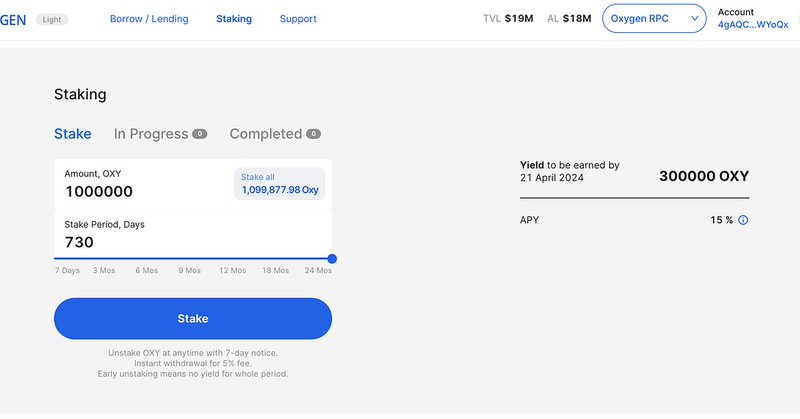Click the blue Stake button

[193, 318]
